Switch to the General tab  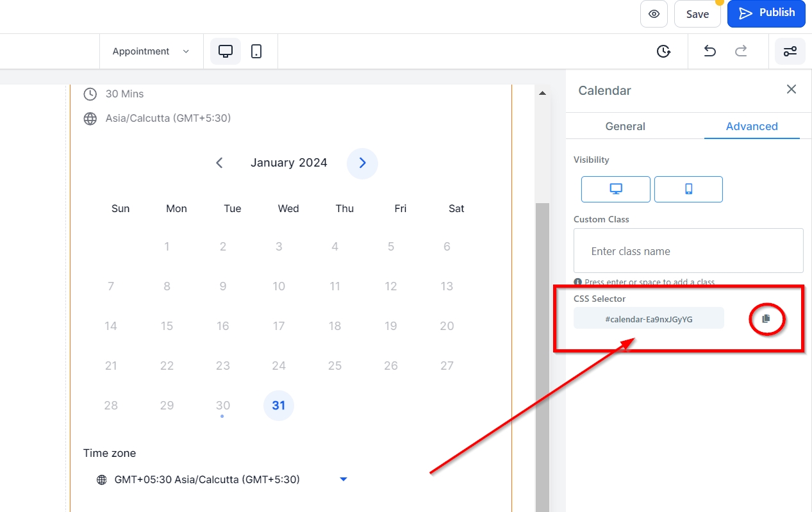[x=625, y=126]
